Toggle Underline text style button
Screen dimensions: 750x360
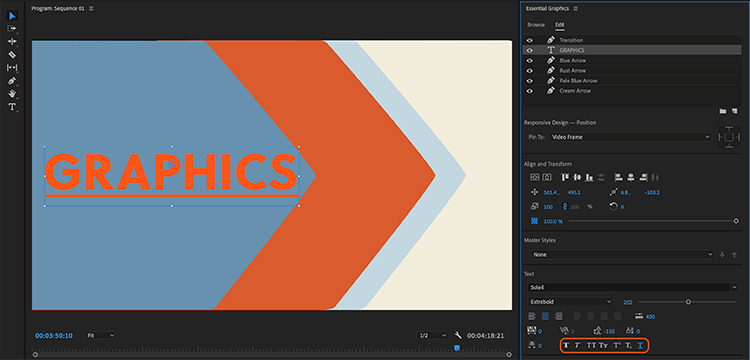[640, 345]
